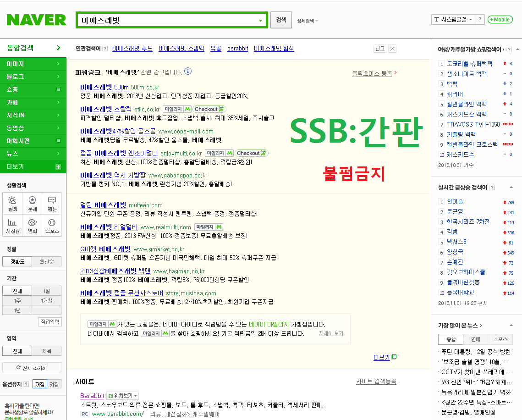Viewport: 522px width, 420px height.
Task: Switch news panel to 연예 tab
Action: coord(475,339)
